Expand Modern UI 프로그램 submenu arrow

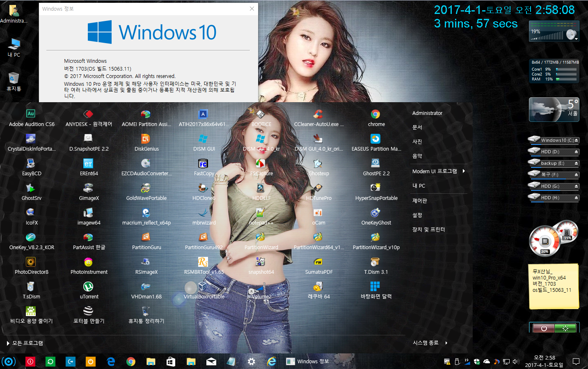tap(464, 171)
